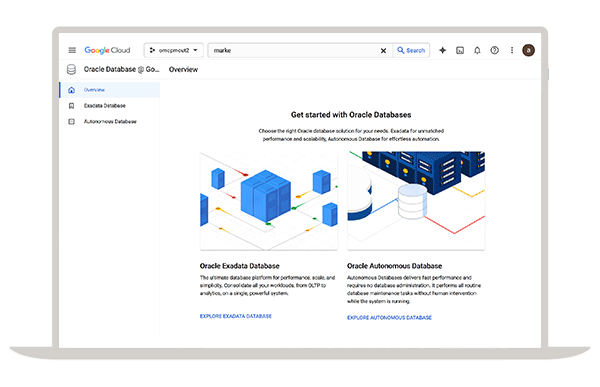Image resolution: width=600 pixels, height=387 pixels.
Task: Click the Google Cloud logo
Action: point(107,50)
